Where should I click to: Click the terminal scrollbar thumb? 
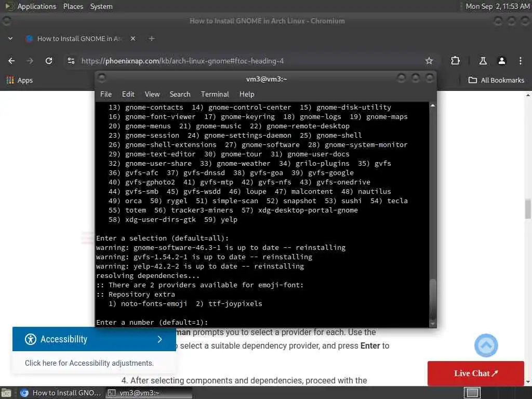pos(433,299)
